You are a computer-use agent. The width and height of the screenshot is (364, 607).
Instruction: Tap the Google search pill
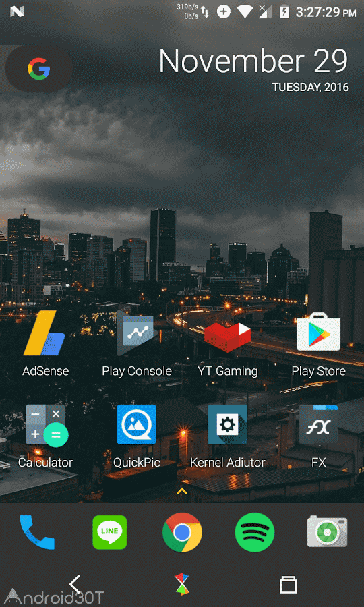pos(38,69)
